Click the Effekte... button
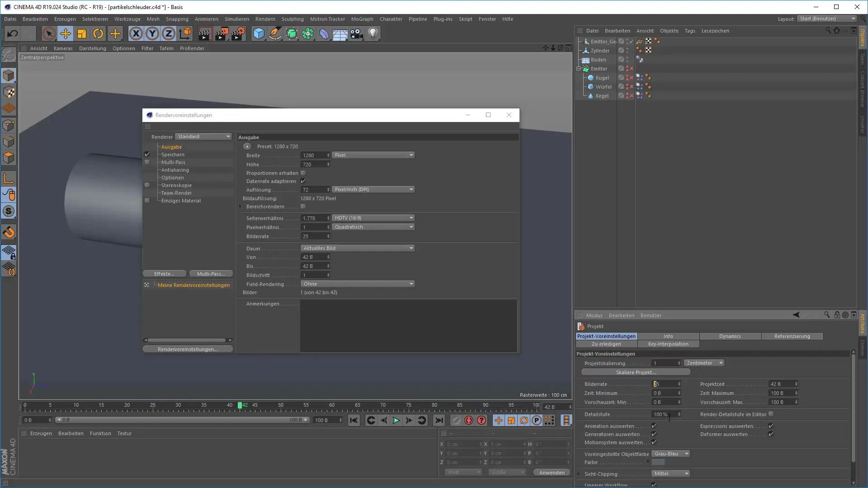The height and width of the screenshot is (488, 868). pyautogui.click(x=165, y=274)
